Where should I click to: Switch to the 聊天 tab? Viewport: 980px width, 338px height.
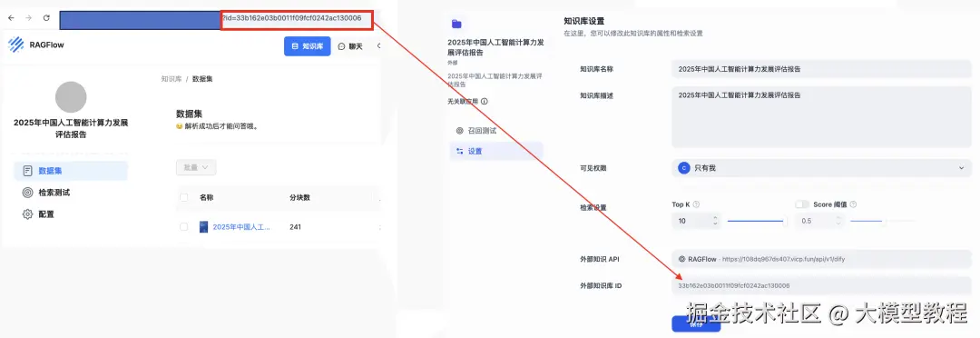tap(350, 46)
